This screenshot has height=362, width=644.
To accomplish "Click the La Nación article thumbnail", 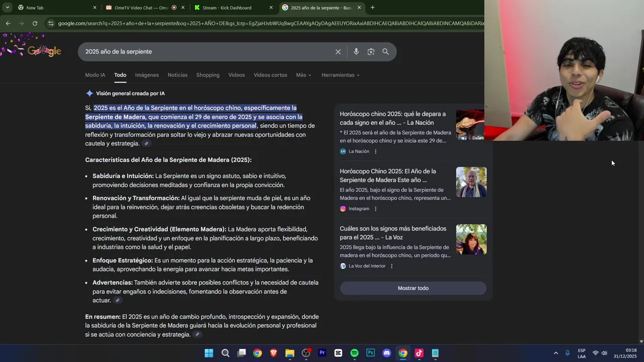I will point(470,125).
